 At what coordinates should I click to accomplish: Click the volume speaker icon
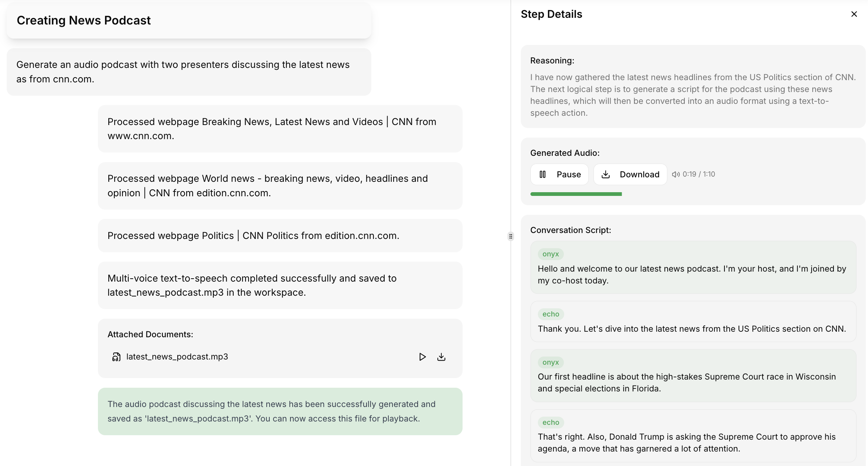pyautogui.click(x=675, y=174)
